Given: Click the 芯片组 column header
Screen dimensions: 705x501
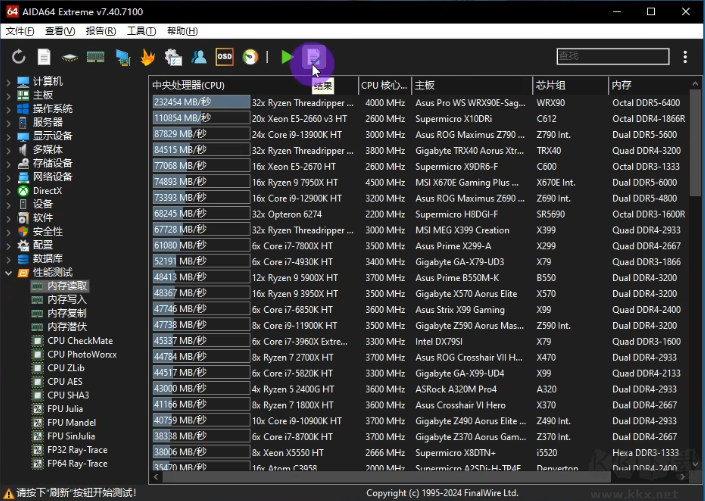Looking at the screenshot, I should tap(570, 85).
